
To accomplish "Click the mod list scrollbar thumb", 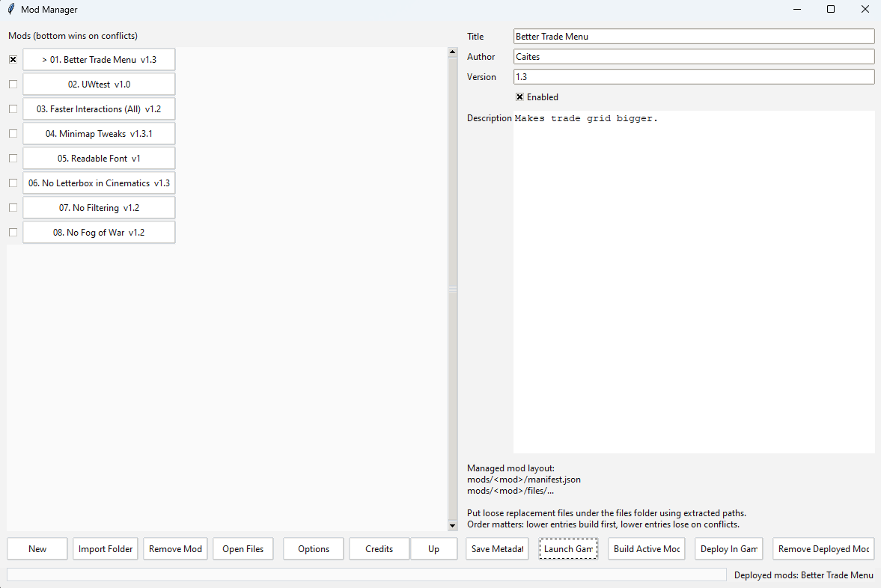I will click(x=452, y=290).
